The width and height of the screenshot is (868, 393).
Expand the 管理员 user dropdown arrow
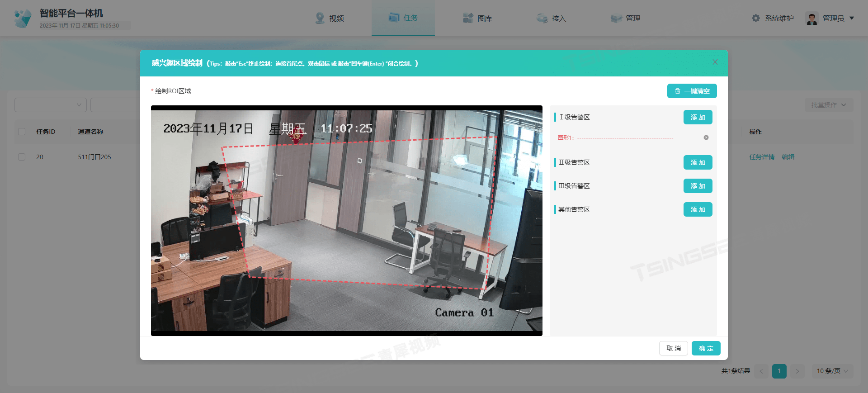852,18
